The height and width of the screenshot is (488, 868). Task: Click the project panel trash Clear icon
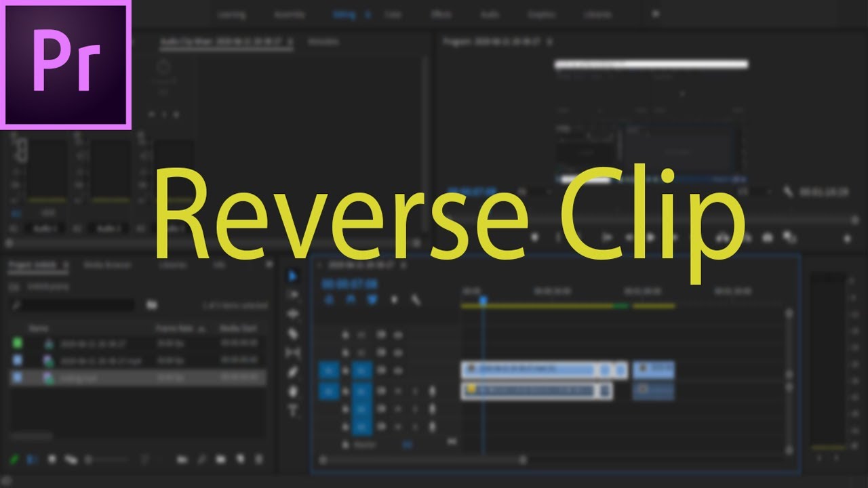(258, 460)
